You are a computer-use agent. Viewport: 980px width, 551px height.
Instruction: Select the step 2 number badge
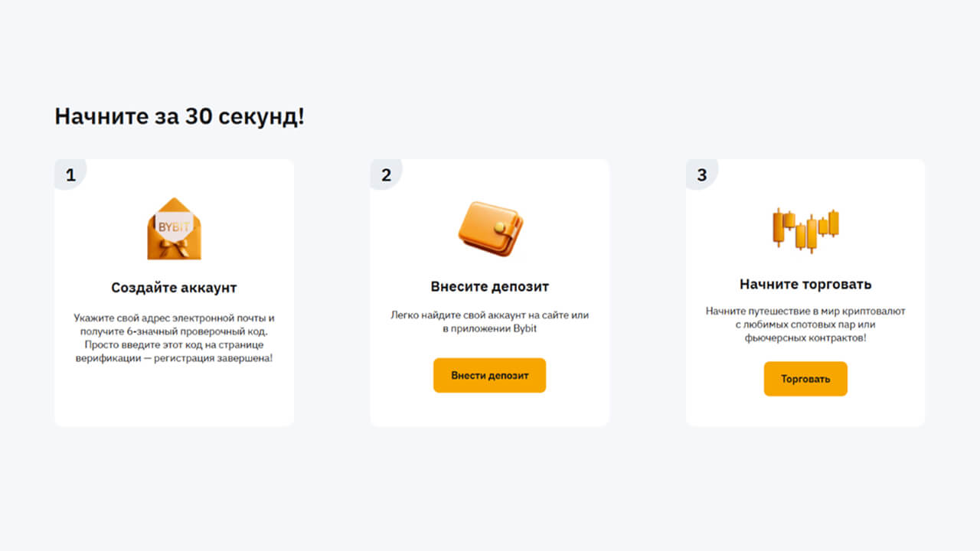coord(386,174)
